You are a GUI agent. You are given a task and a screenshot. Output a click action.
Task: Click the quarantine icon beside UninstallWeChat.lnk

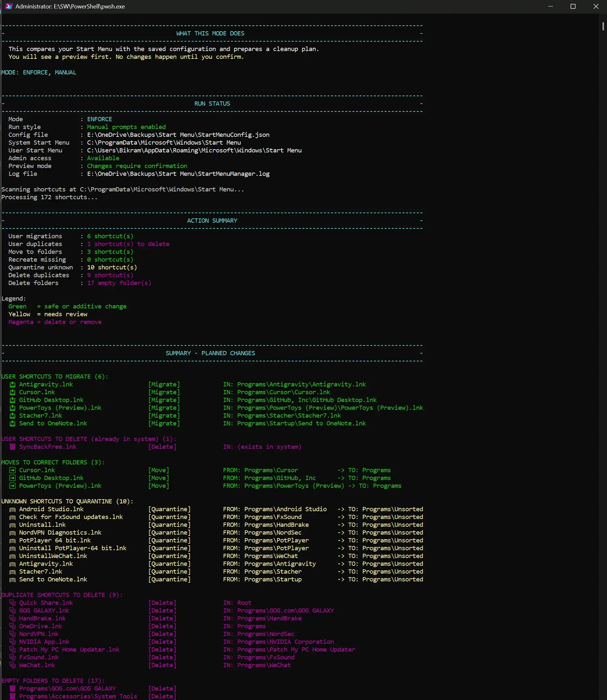coord(13,556)
